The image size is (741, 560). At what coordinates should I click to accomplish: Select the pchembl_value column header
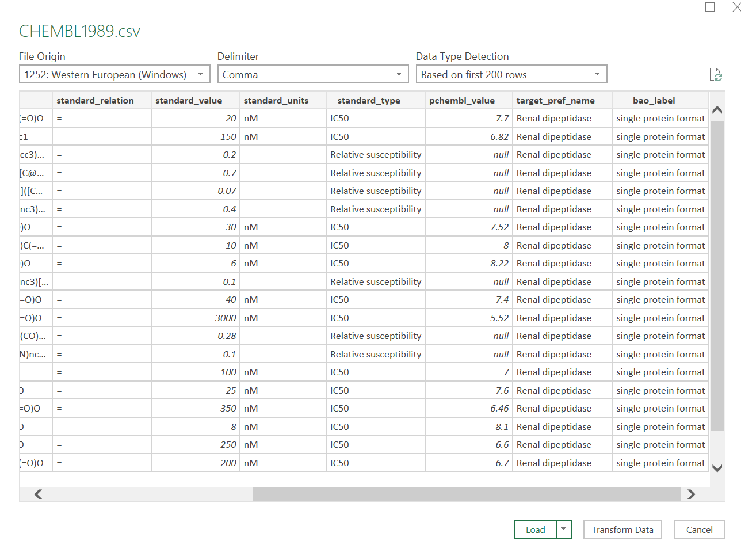(461, 100)
